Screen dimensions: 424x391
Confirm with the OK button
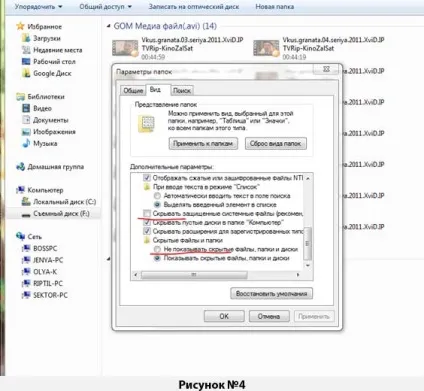[224, 316]
